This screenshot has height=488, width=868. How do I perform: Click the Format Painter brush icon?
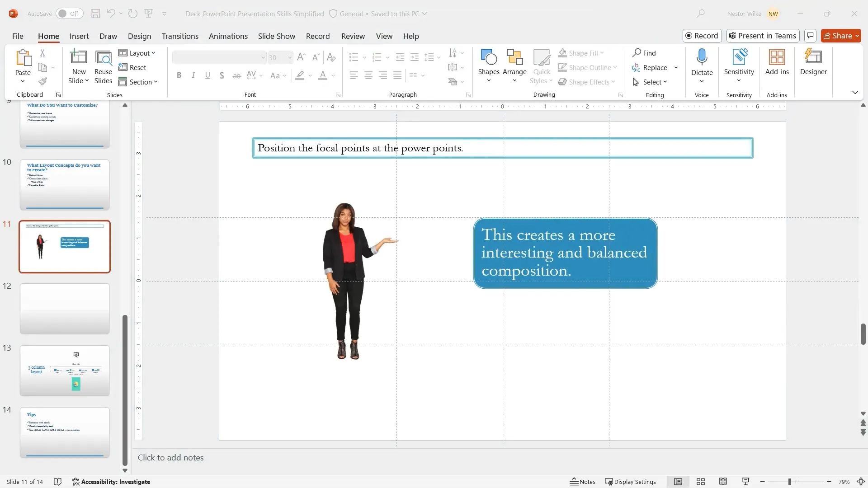pos(42,82)
